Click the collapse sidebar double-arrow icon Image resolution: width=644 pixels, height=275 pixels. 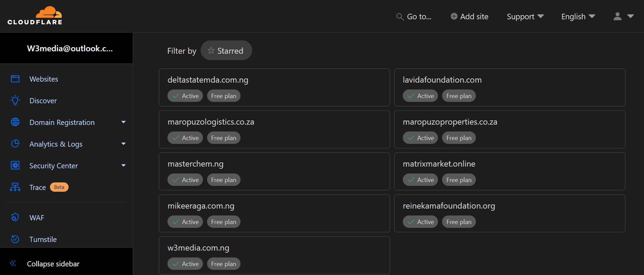point(13,264)
